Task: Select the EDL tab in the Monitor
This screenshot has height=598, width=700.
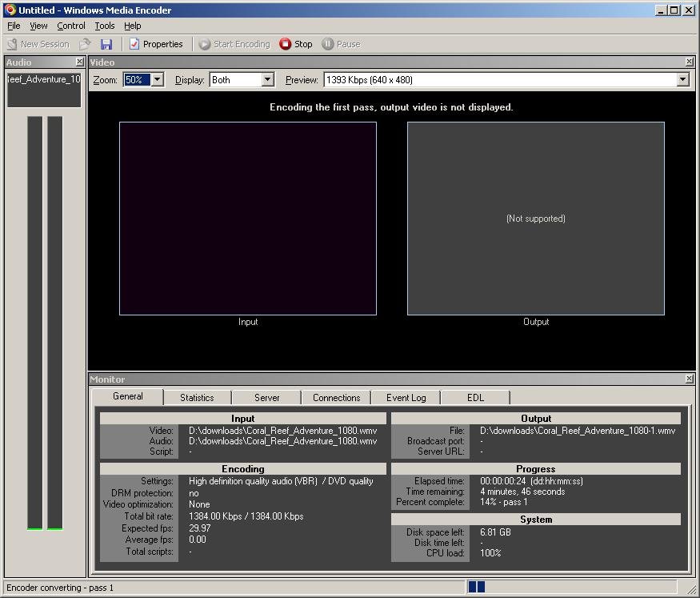Action: point(475,397)
